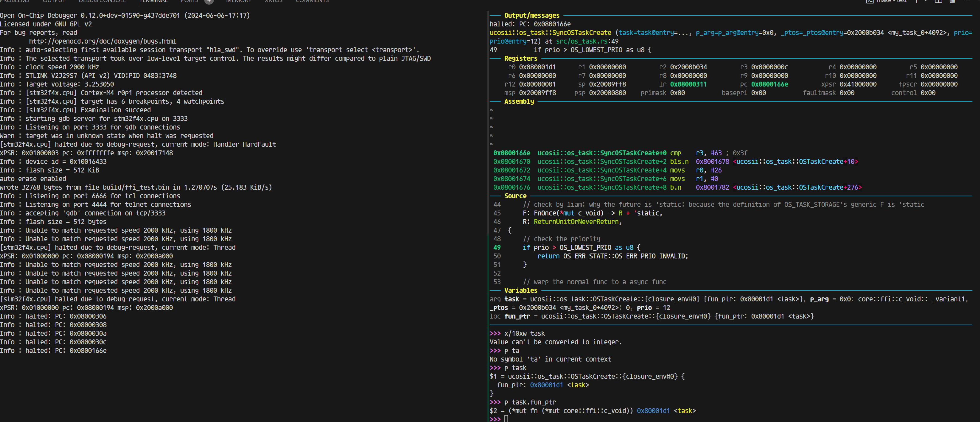Screen dimensions: 980x422
Task: Click "accepting 'gdb' connection on tcp/3333" line
Action: coord(83,213)
